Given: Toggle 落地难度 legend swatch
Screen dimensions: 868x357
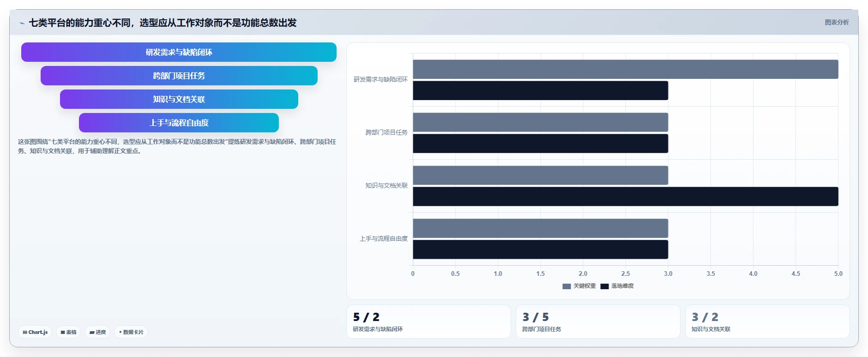Looking at the screenshot, I should [604, 286].
